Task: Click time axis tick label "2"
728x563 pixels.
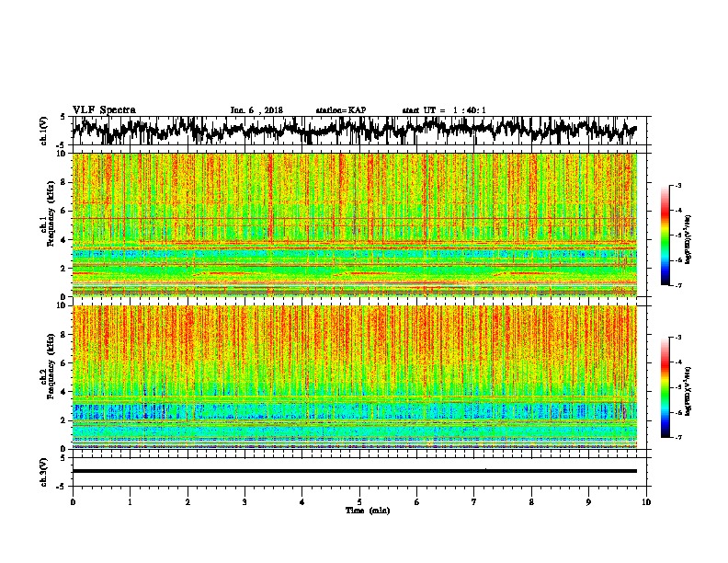Action: click(188, 502)
